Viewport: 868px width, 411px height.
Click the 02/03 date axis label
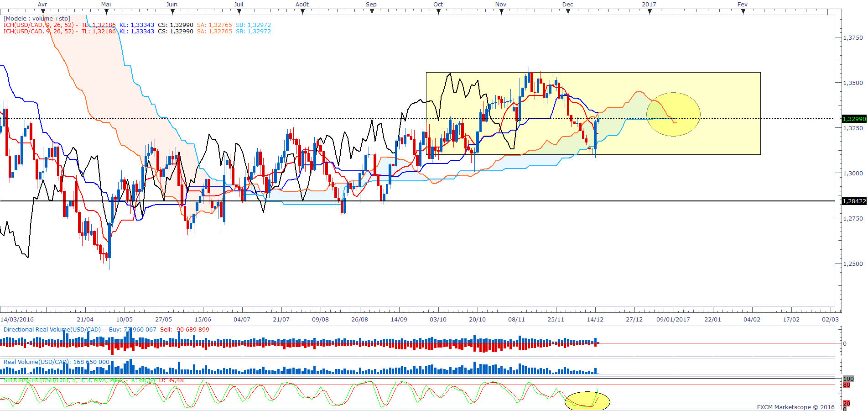tap(830, 320)
